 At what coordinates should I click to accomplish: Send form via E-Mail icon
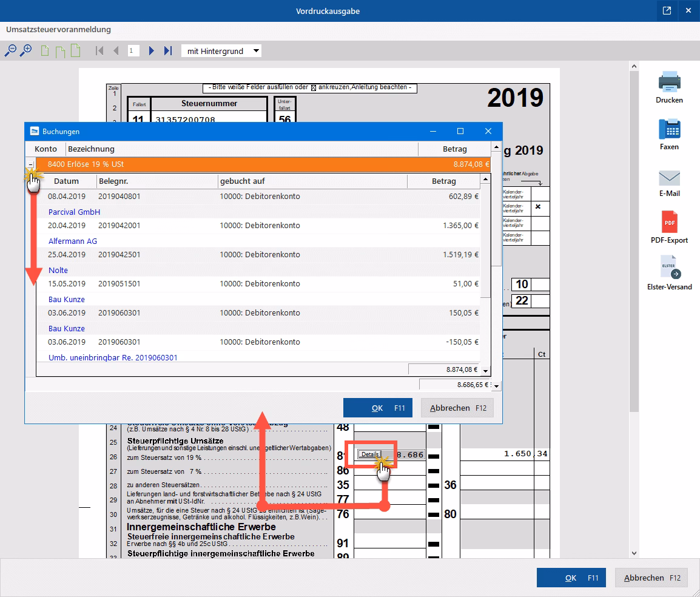669,178
